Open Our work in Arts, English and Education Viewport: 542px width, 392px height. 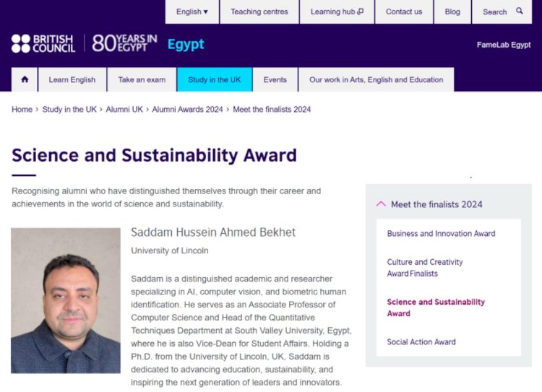376,79
